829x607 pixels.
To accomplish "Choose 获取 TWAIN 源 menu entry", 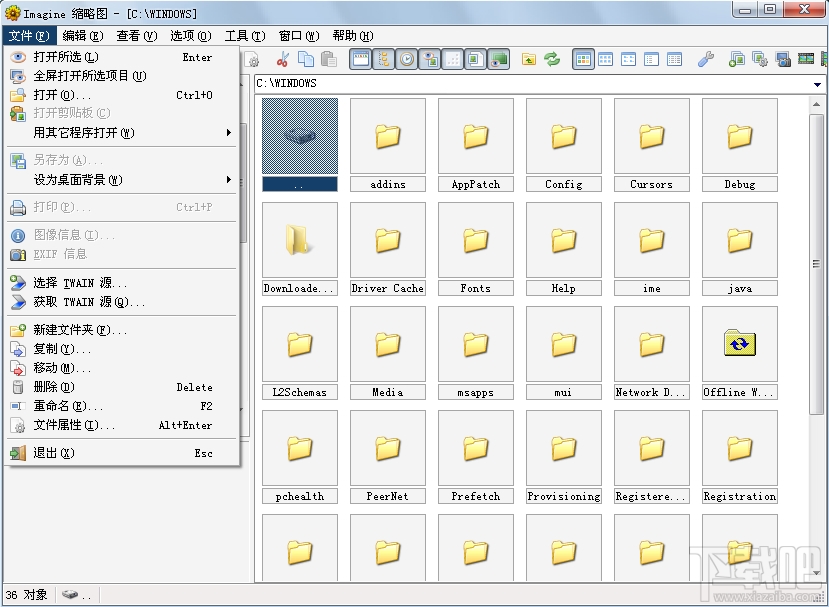I will click(122, 302).
